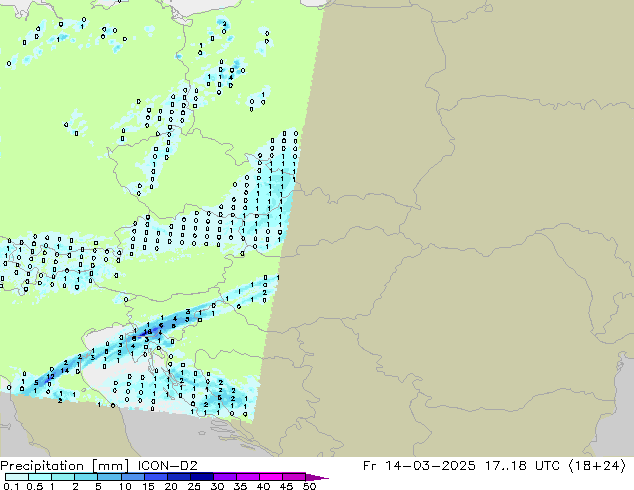Click the 10–15 mm legend swatch
The height and width of the screenshot is (490, 634).
(x=132, y=477)
